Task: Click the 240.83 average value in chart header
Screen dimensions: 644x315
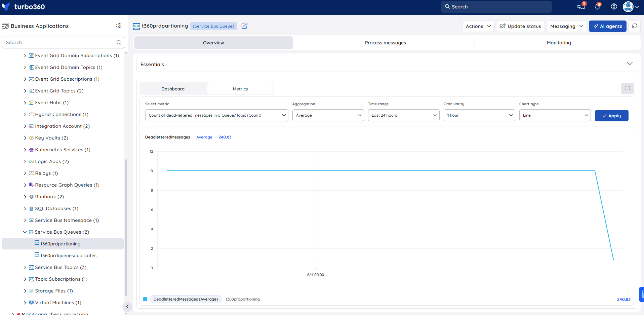Action: tap(225, 137)
